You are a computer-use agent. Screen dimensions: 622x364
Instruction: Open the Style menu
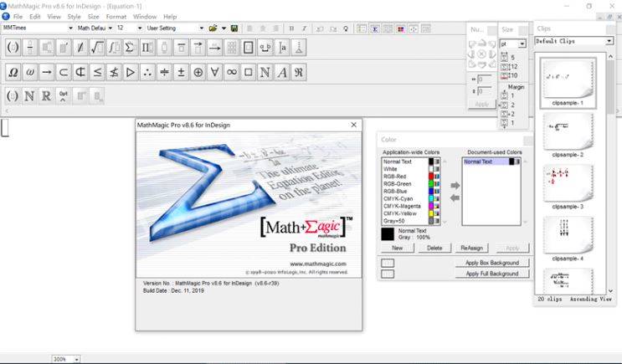74,16
